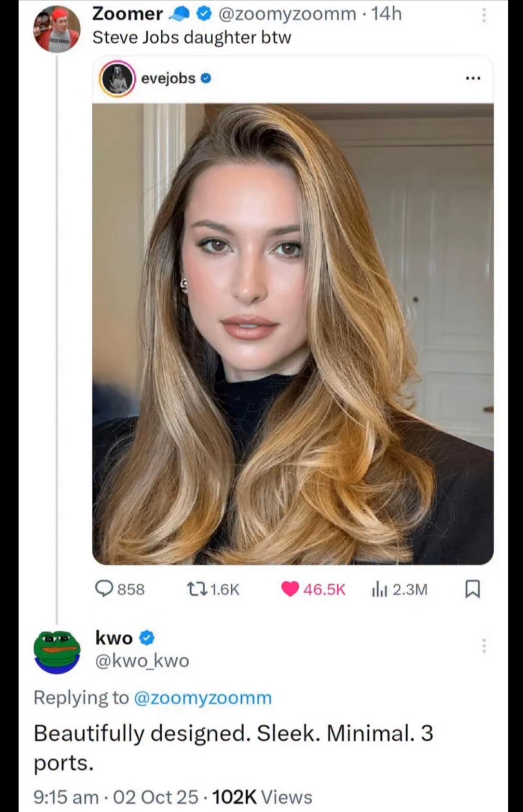Click the 102K Views count
The width and height of the screenshot is (523, 812).
(262, 797)
